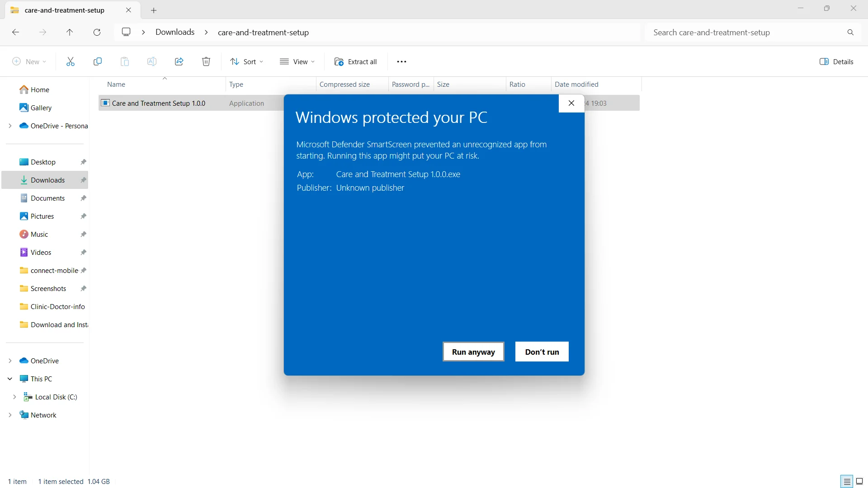The height and width of the screenshot is (488, 868).
Task: Expand the This PC tree item
Action: point(9,378)
